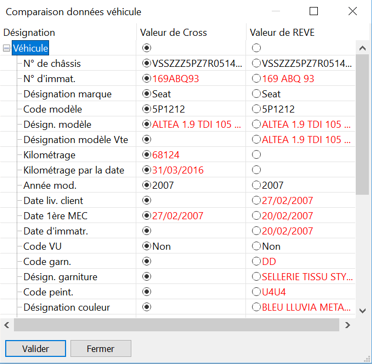Viewport: 372px width, 364px height.
Task: Click horizontal scrollbar left arrow
Action: [7, 325]
